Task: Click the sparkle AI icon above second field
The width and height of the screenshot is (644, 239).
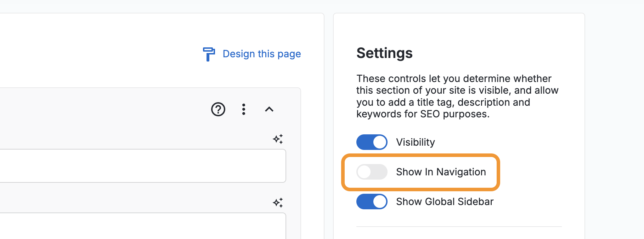Action: 278,203
